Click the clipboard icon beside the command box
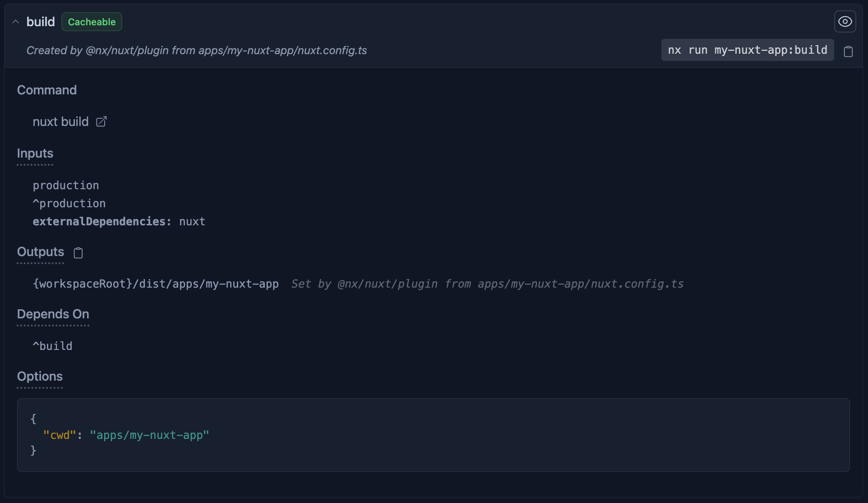The image size is (868, 503). pos(848,51)
